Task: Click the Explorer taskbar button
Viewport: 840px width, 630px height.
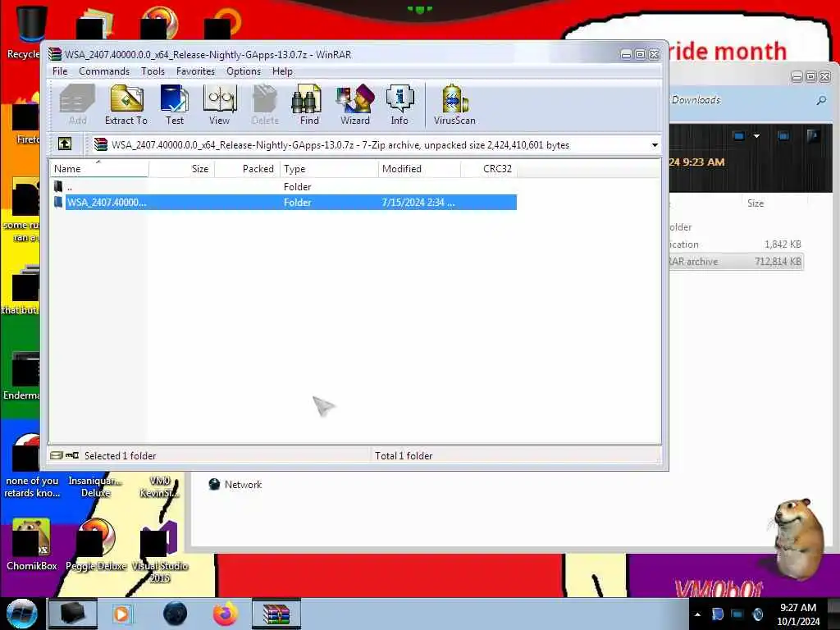Action: point(73,614)
